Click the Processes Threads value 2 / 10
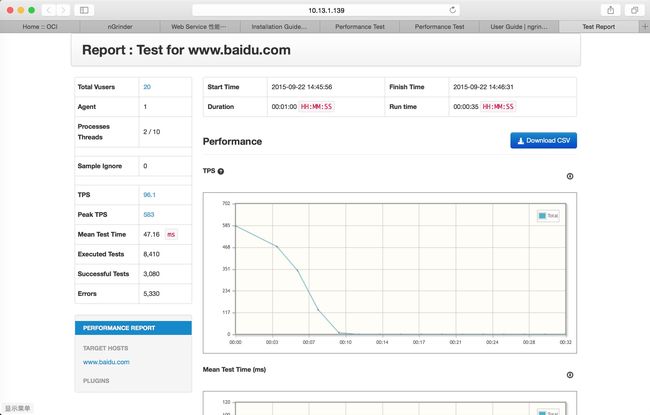Screen dimensions: 650x415 (151, 132)
